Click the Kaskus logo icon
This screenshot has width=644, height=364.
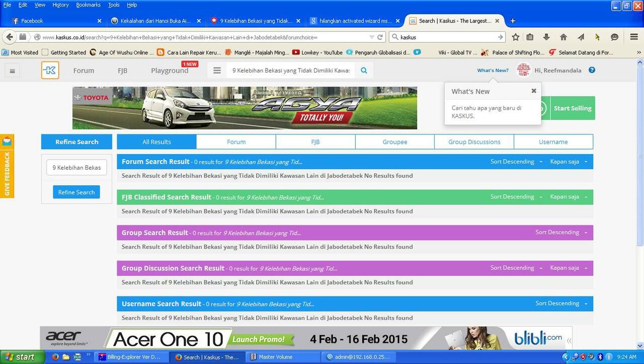pyautogui.click(x=50, y=70)
